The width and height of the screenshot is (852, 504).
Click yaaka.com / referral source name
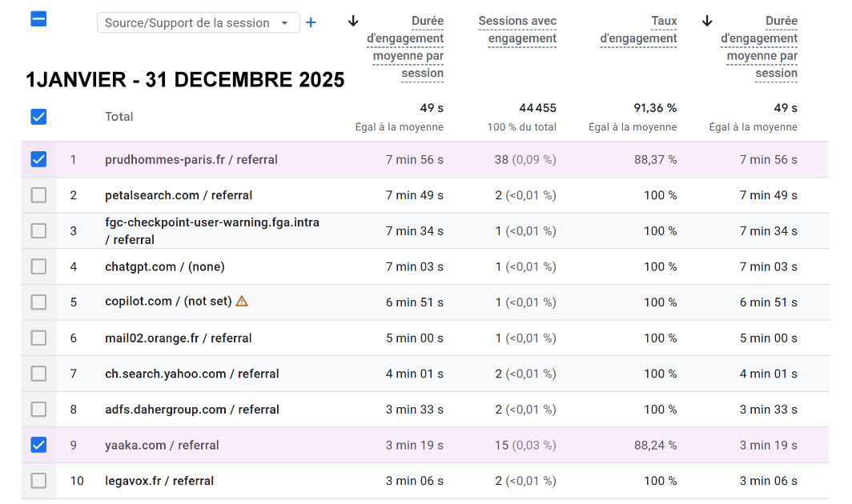162,446
